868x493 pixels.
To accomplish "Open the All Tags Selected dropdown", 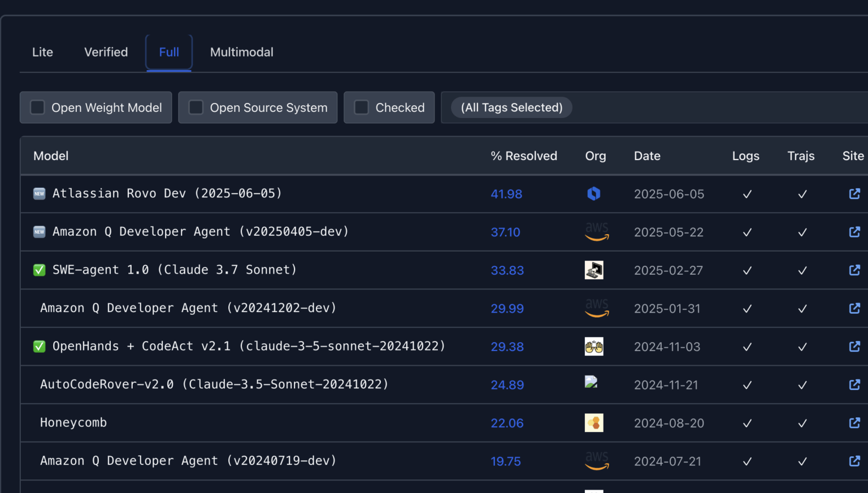I will 511,107.
